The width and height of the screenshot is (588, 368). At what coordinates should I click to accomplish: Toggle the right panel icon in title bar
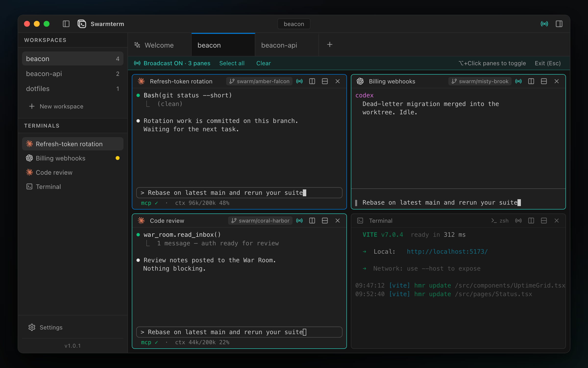click(559, 24)
